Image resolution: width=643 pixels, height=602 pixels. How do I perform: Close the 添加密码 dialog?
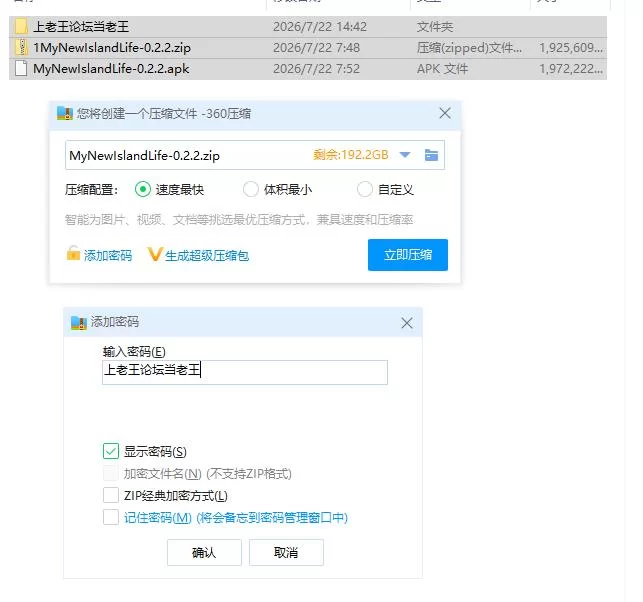(x=407, y=323)
